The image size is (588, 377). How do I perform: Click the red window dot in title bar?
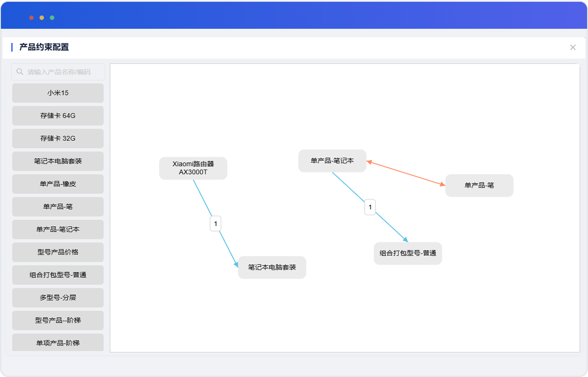[31, 18]
